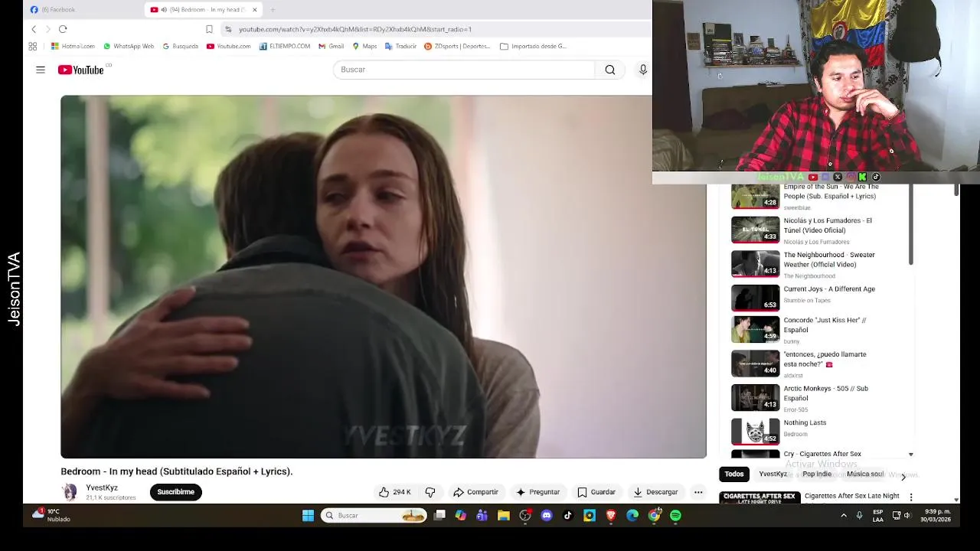Open the browser apps grid icon
This screenshot has width=980, height=551.
pyautogui.click(x=33, y=46)
